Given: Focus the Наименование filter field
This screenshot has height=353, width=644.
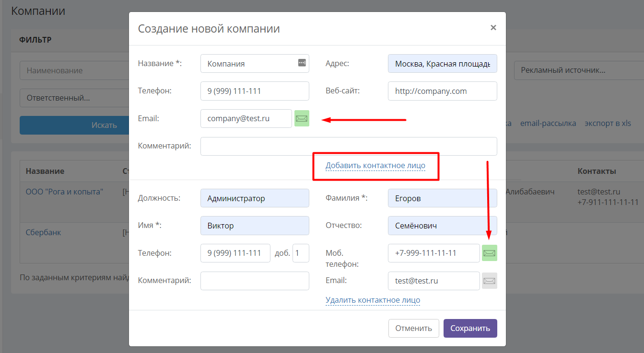Looking at the screenshot, I should (x=74, y=70).
